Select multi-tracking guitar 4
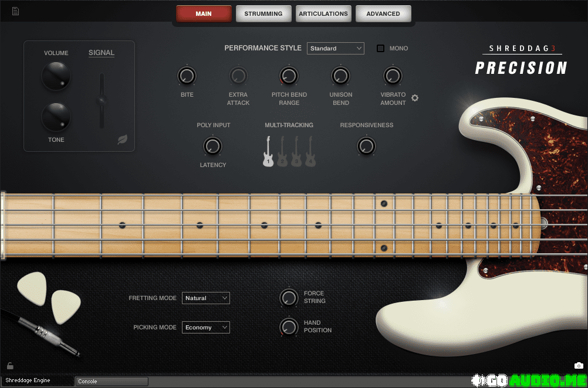Image resolution: width=588 pixels, height=388 pixels. click(x=310, y=151)
